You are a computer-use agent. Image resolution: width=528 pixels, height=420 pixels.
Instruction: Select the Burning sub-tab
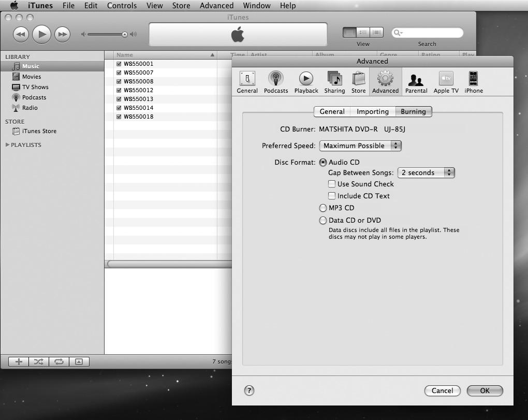pyautogui.click(x=414, y=111)
